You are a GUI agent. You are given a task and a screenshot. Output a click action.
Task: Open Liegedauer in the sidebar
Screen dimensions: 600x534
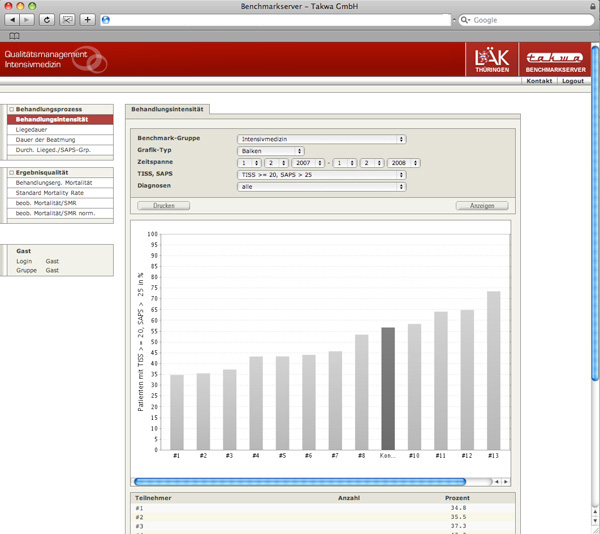click(32, 130)
